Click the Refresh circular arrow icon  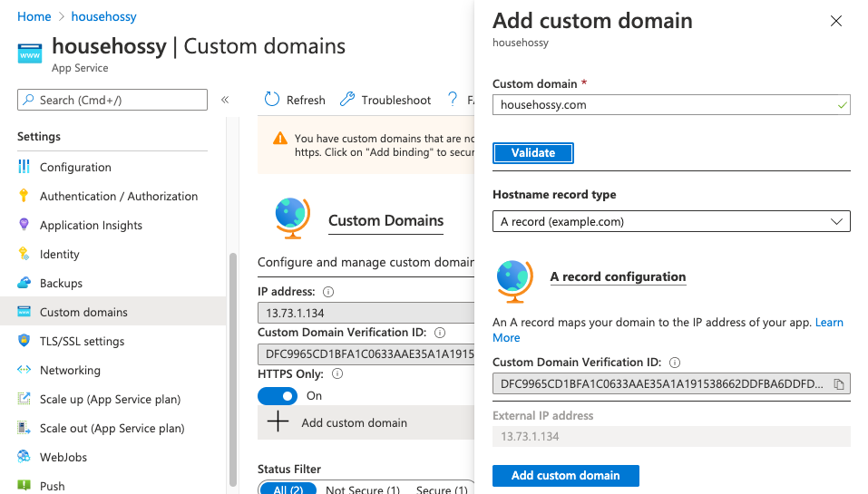click(272, 99)
